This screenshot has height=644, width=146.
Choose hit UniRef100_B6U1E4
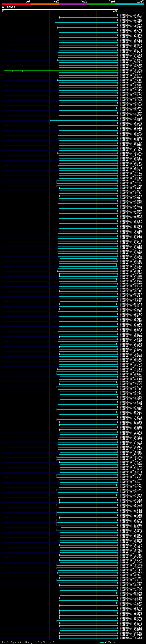131,263
